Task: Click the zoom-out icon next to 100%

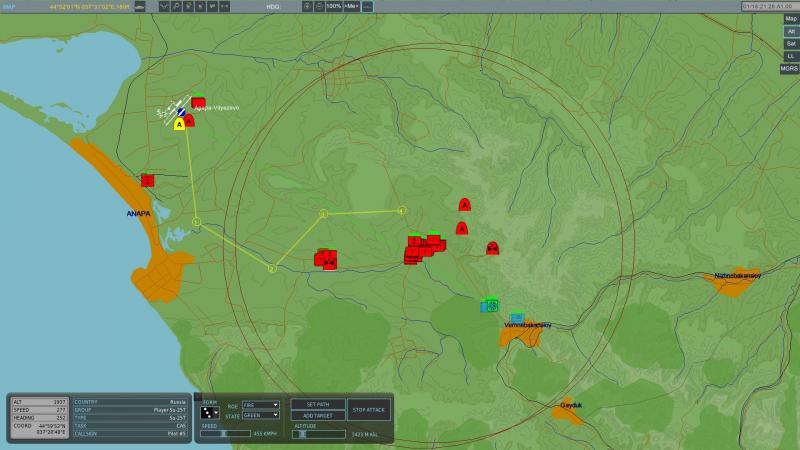Action: pyautogui.click(x=319, y=6)
